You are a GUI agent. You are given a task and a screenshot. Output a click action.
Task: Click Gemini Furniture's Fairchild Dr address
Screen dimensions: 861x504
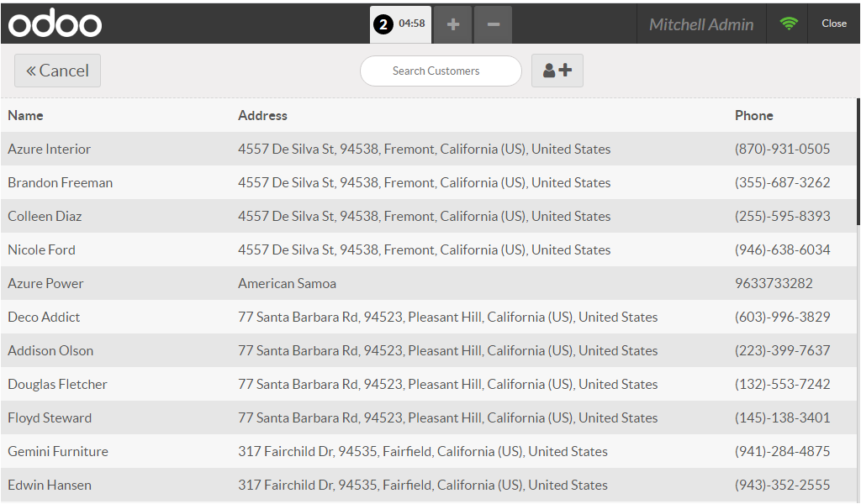pos(423,451)
